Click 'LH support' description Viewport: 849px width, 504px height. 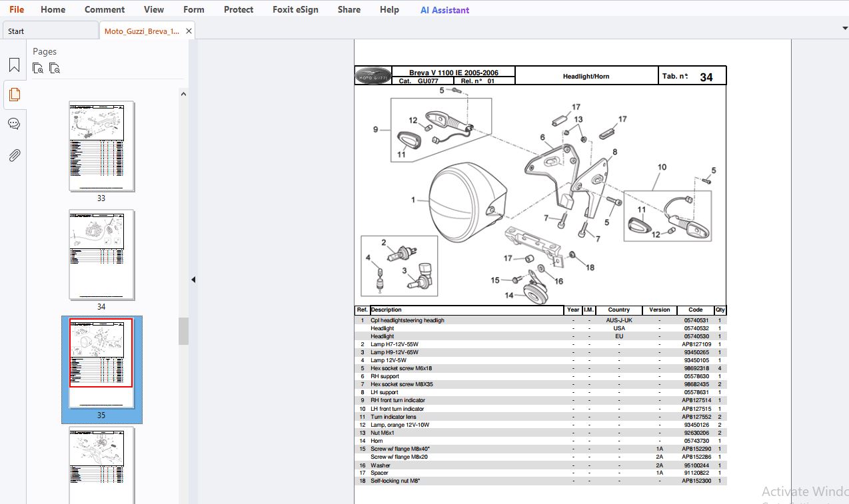click(x=385, y=392)
